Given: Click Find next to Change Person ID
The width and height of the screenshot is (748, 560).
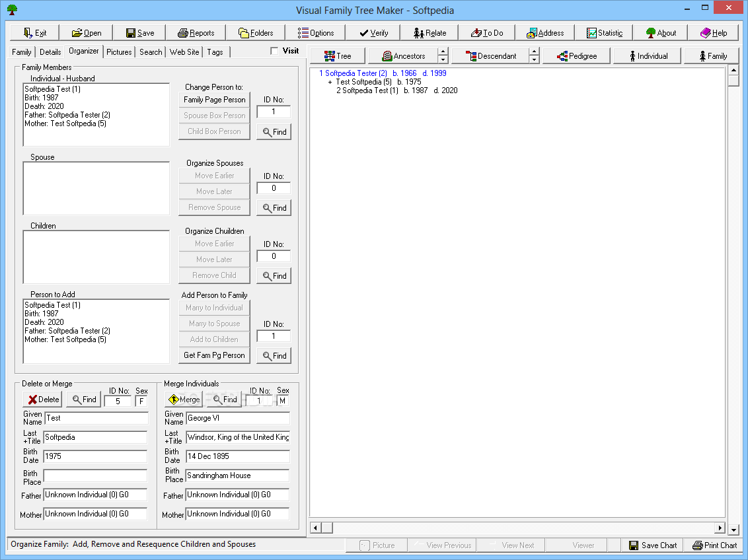Looking at the screenshot, I should pyautogui.click(x=274, y=132).
